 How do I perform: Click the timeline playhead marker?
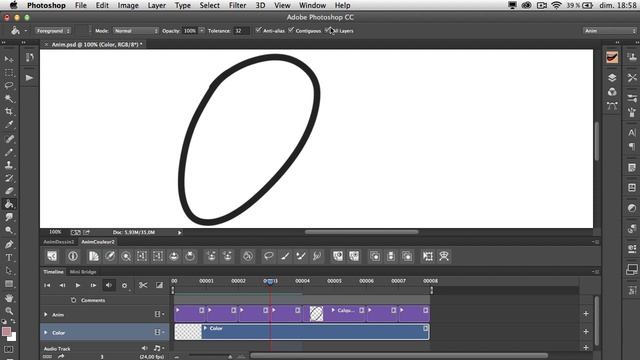[x=270, y=281]
